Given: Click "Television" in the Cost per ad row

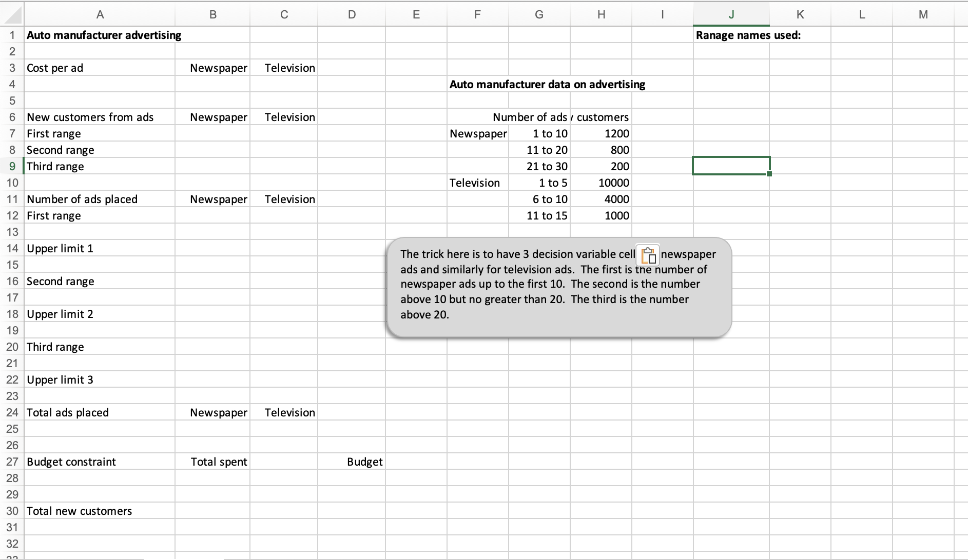Looking at the screenshot, I should (290, 68).
